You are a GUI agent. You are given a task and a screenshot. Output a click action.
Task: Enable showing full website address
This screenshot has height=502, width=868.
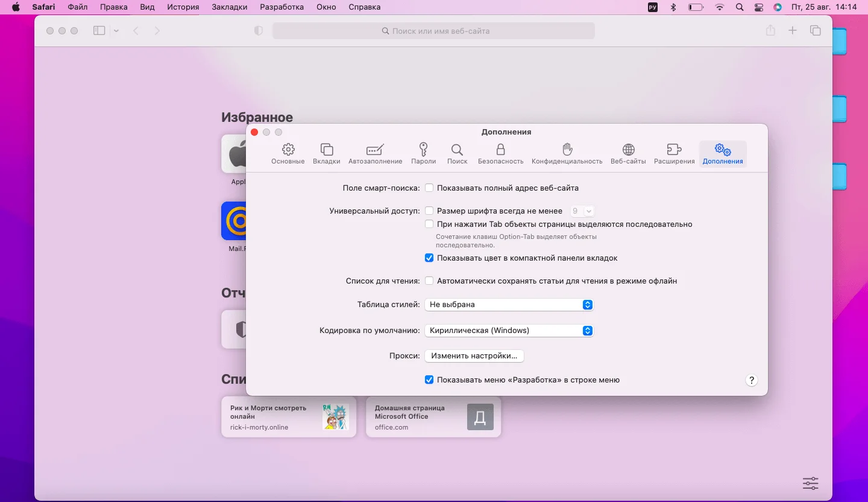click(x=429, y=188)
